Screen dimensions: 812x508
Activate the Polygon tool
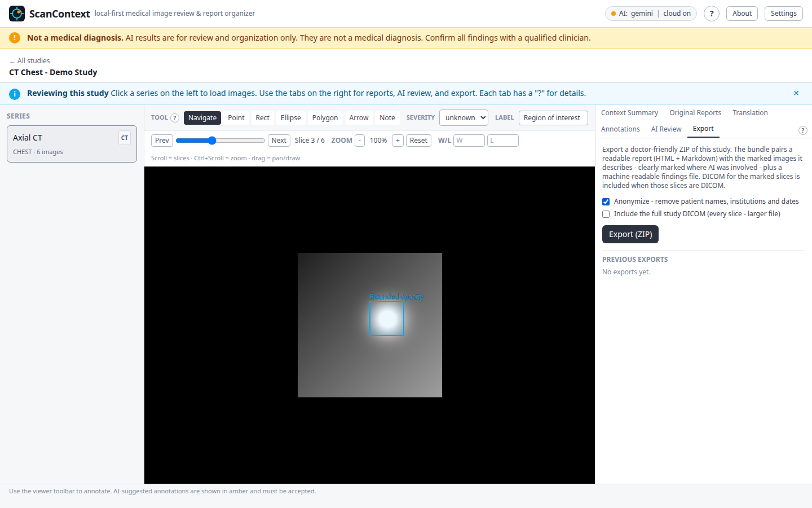325,118
